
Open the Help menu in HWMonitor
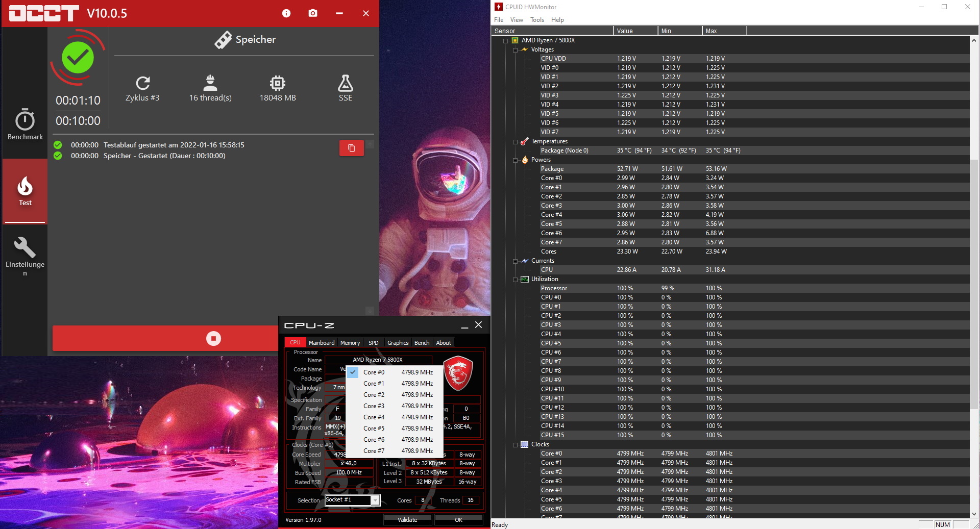(557, 20)
